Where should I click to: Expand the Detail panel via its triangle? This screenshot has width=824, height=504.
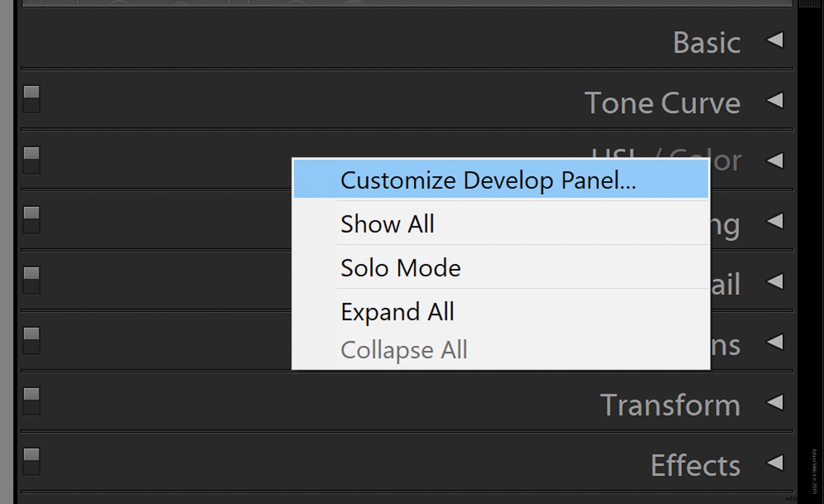776,282
